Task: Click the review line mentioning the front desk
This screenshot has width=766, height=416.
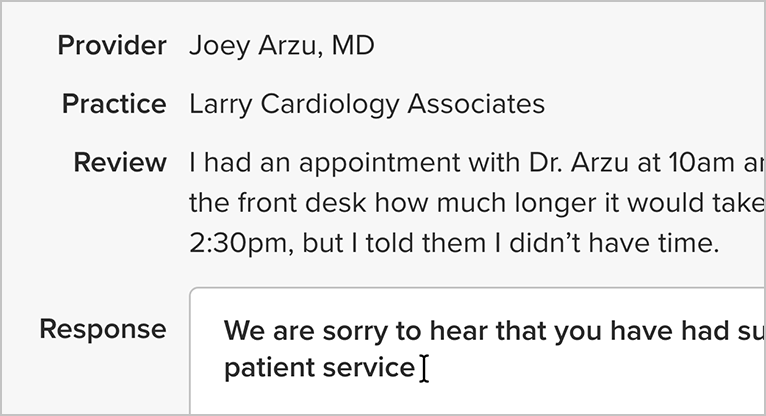Action: click(x=477, y=203)
